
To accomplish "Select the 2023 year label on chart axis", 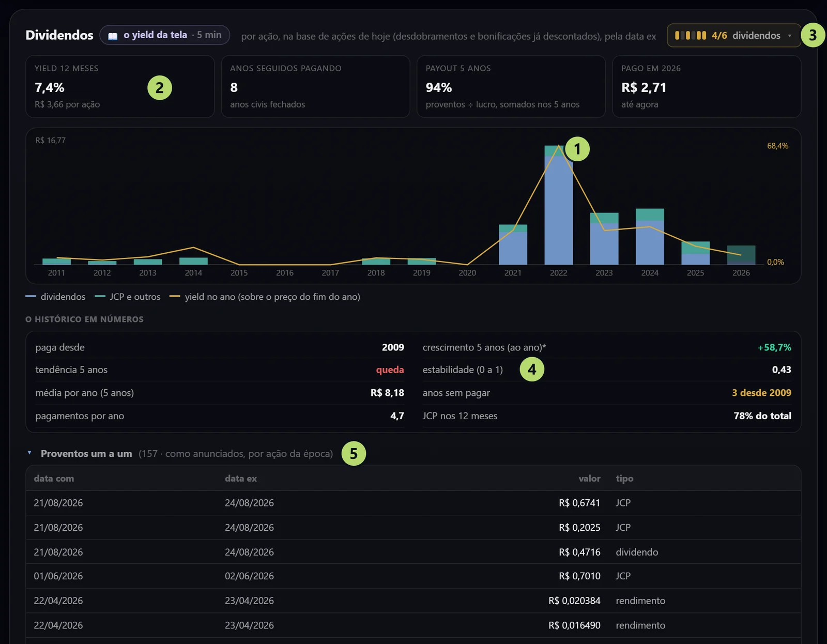I will pyautogui.click(x=604, y=273).
